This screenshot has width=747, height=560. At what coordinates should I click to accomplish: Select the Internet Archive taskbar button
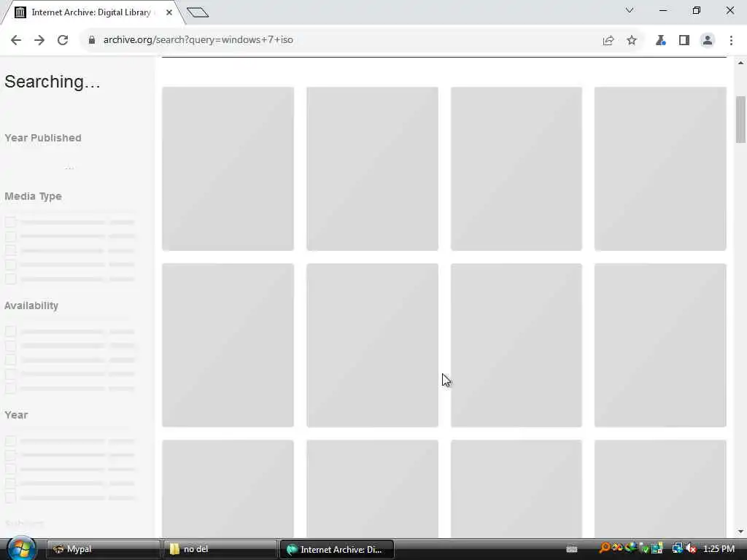pos(336,549)
